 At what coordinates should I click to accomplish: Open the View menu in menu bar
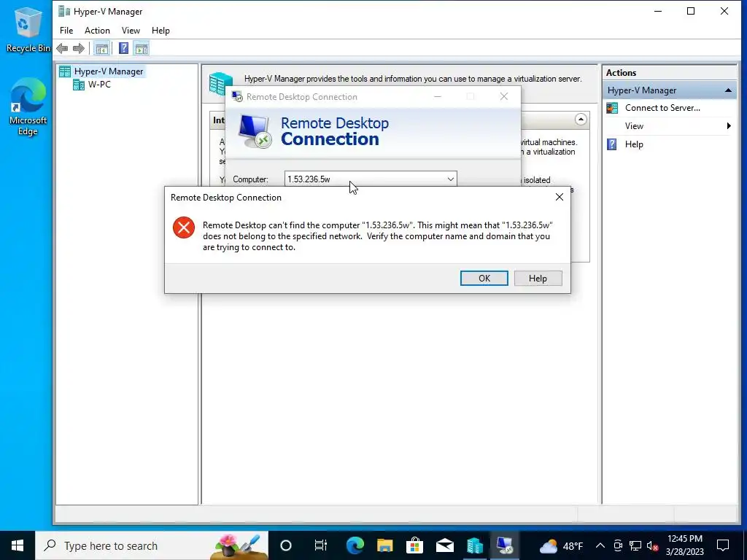click(131, 31)
